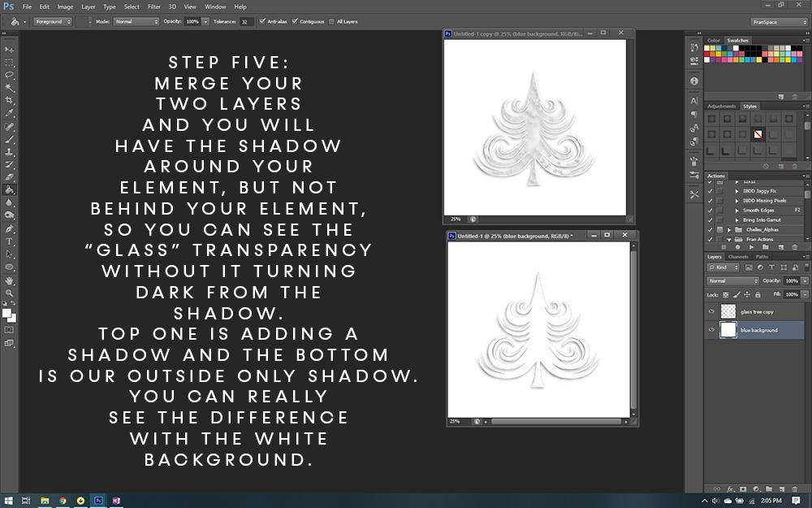Image resolution: width=812 pixels, height=508 pixels.
Task: Select the Ellipse shape tool
Action: (x=9, y=267)
